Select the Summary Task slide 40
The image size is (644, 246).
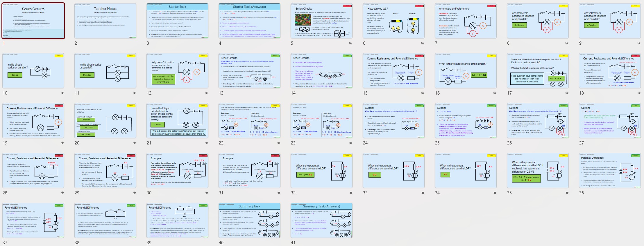[249, 220]
